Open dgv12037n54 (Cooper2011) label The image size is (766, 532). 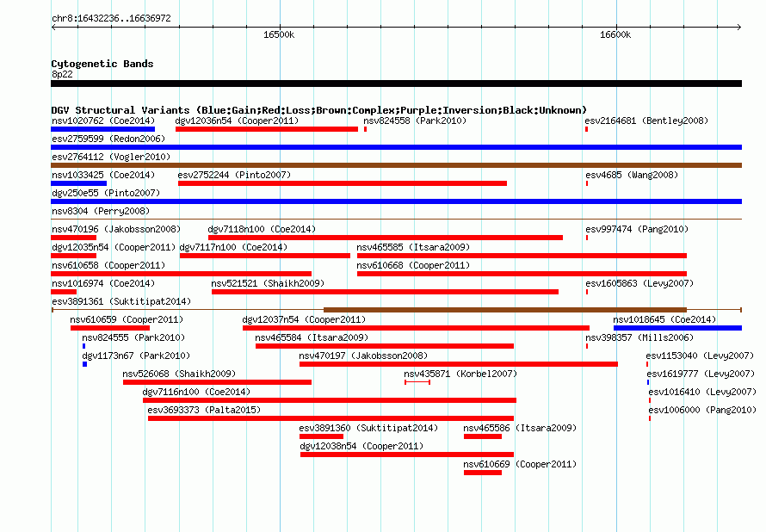pos(304,319)
